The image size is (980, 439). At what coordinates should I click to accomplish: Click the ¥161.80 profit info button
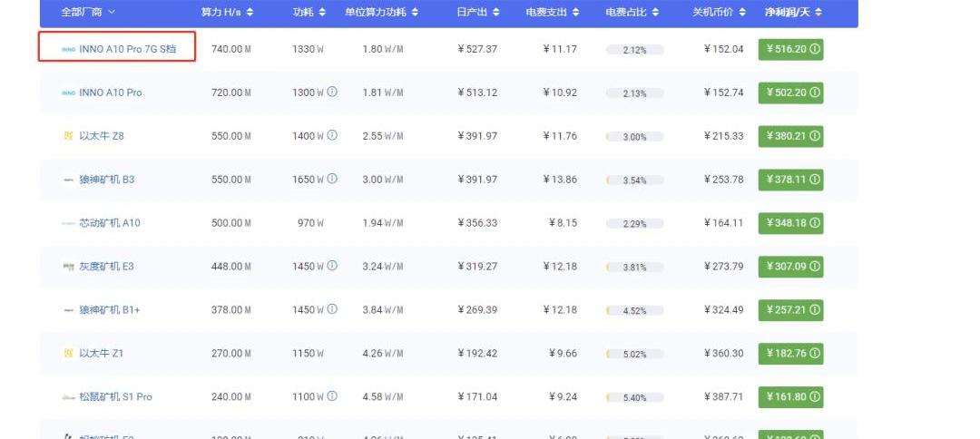815,397
